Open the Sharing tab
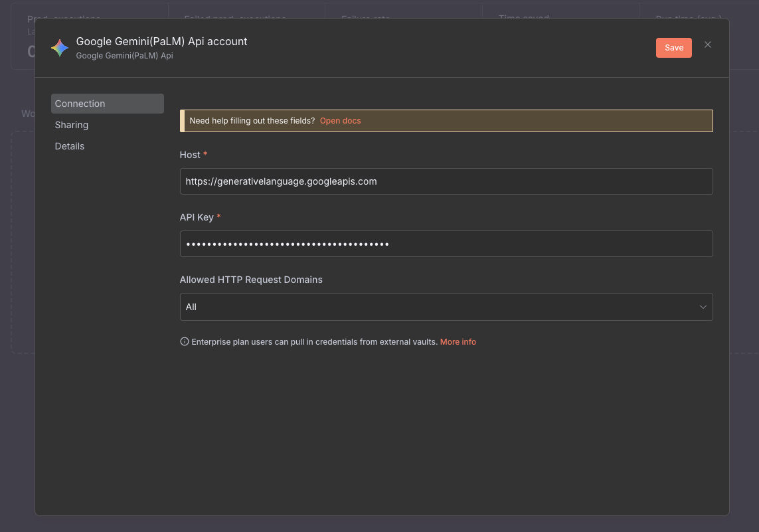This screenshot has width=759, height=532. pos(72,125)
